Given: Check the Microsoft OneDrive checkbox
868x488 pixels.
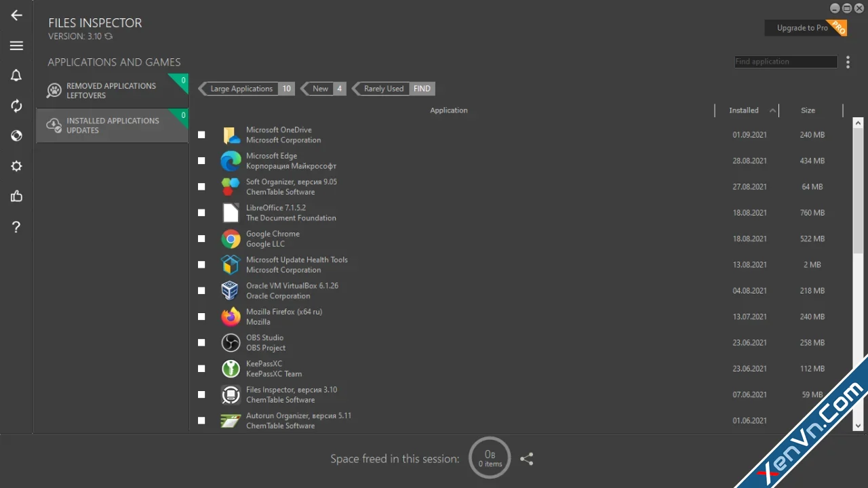Looking at the screenshot, I should pyautogui.click(x=201, y=135).
